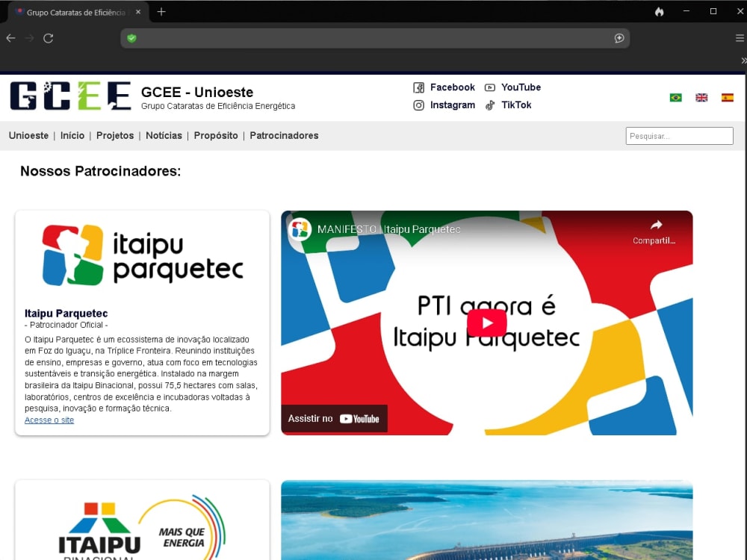Open Patrocinadores in navigation

(x=284, y=135)
